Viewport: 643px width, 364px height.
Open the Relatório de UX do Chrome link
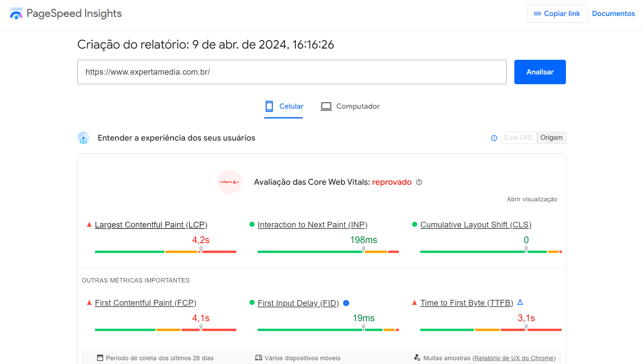(x=514, y=358)
